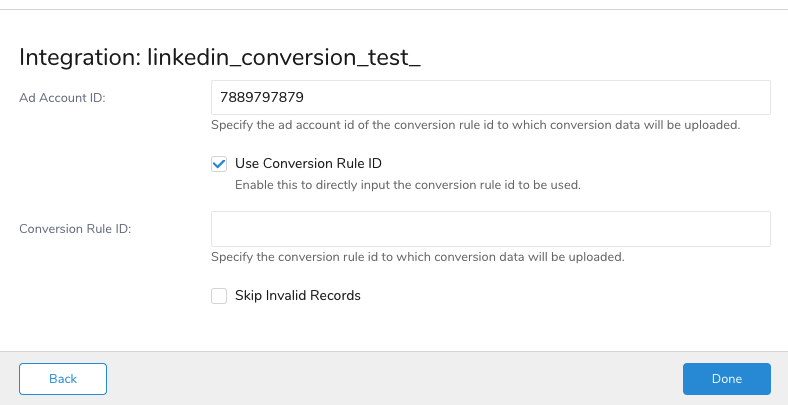This screenshot has width=788, height=405.
Task: Click the "Ad Account ID:" field label
Action: pos(62,98)
